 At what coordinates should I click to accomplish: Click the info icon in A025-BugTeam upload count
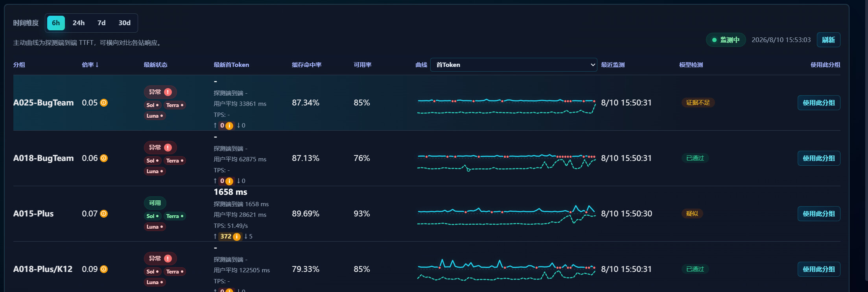[x=229, y=126]
